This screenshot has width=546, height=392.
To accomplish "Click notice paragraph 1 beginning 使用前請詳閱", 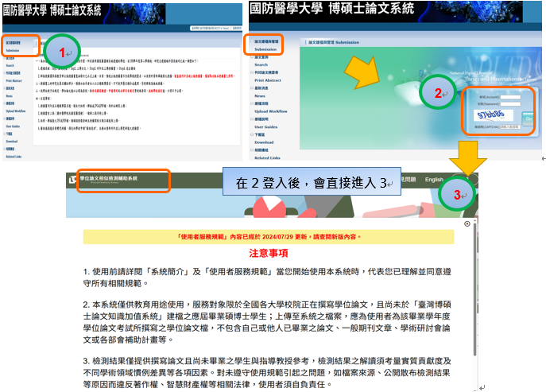I will pyautogui.click(x=267, y=278).
